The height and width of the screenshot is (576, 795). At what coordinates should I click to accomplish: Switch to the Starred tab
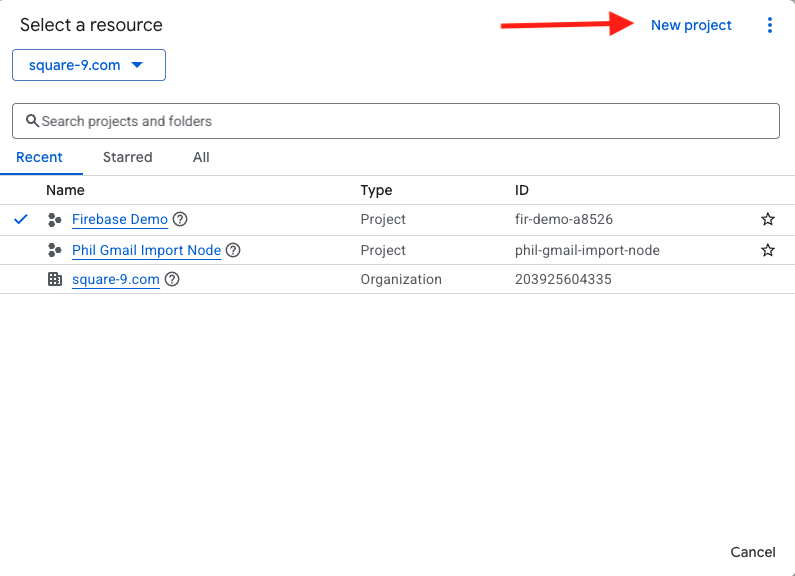pyautogui.click(x=127, y=157)
